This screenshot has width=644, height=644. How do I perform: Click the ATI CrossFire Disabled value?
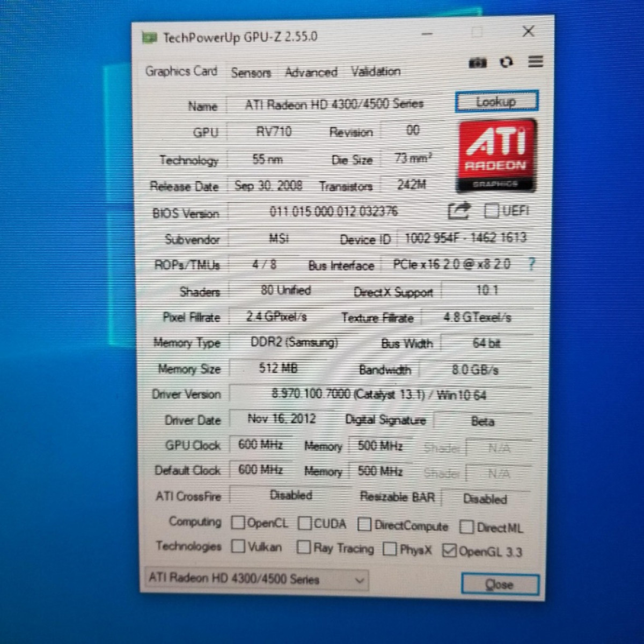click(291, 495)
